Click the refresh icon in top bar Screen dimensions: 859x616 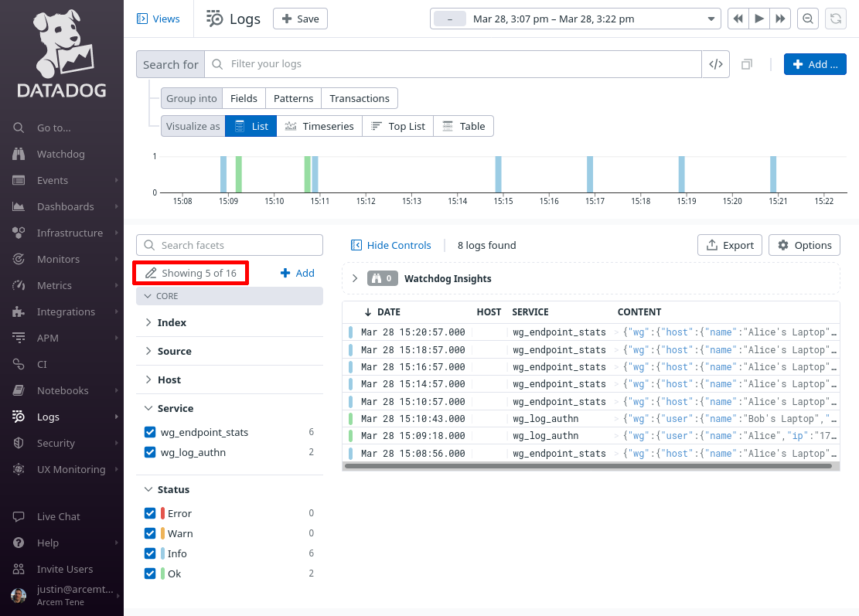(x=836, y=19)
